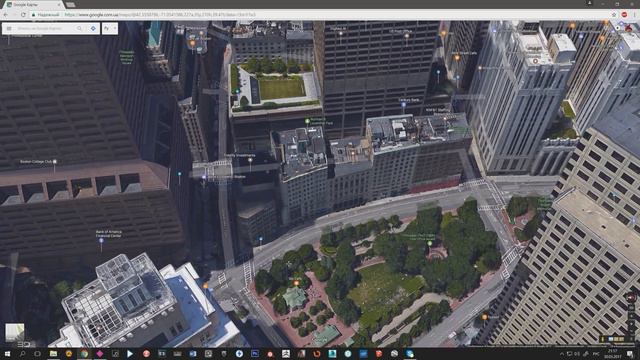The width and height of the screenshot is (640, 360).
Task: Bookmark page with star icon
Action: [x=613, y=15]
